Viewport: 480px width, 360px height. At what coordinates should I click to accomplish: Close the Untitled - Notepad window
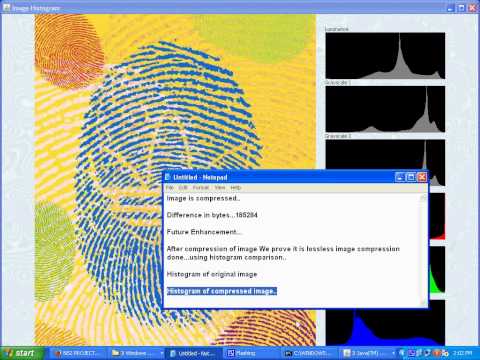click(422, 177)
